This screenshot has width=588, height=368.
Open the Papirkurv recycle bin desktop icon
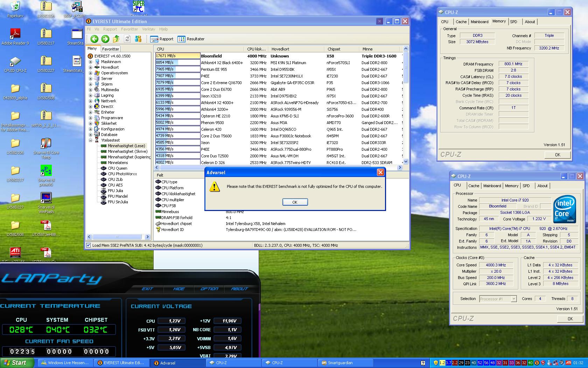[x=15, y=9]
